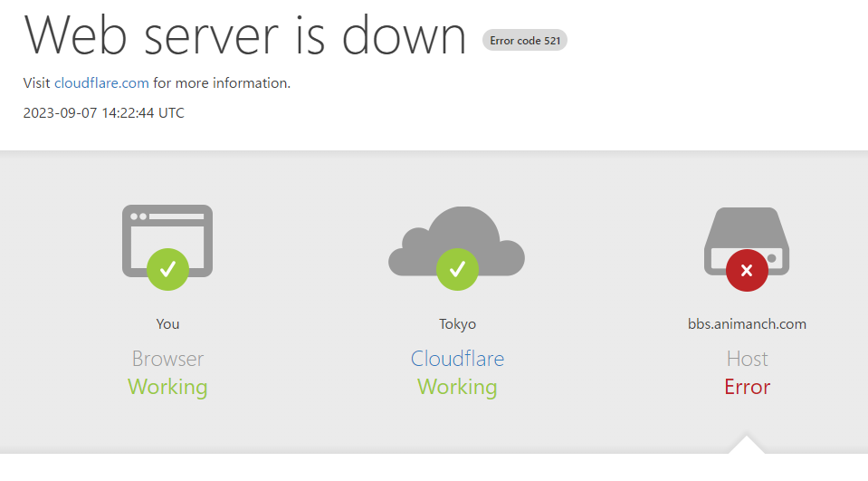Click the cloud icon above Tokyo
Image resolution: width=868 pixels, height=481 pixels.
(x=457, y=247)
